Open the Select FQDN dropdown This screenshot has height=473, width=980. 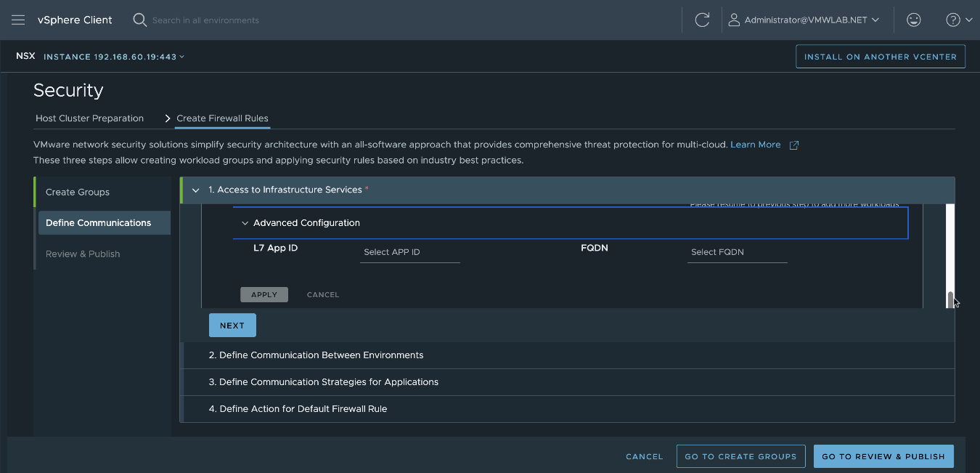(x=738, y=252)
